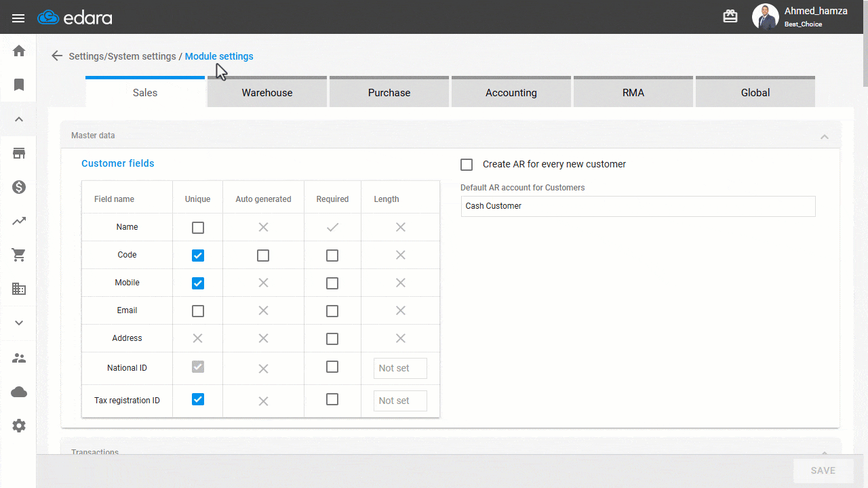Mark the Email field as Required
Screen dimensions: 868x488
332,311
